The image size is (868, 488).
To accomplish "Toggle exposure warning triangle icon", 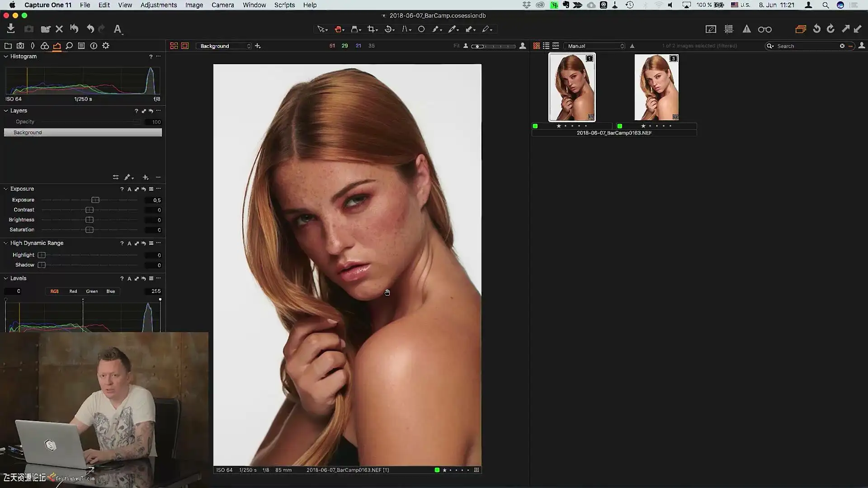I will [746, 29].
